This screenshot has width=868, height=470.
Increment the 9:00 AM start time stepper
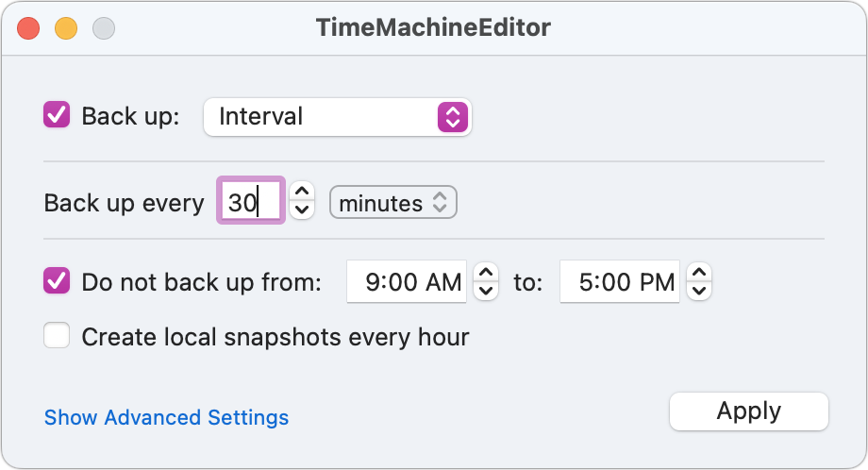pos(486,273)
